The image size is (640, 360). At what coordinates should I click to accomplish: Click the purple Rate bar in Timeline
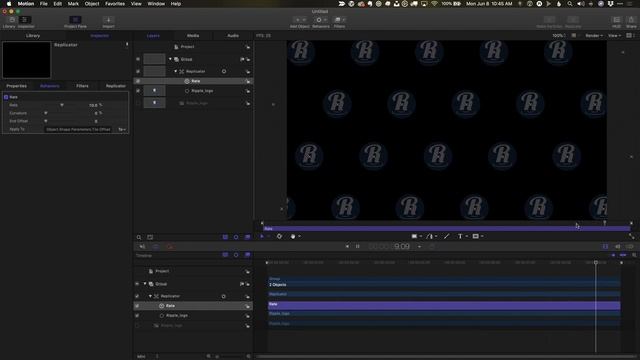[444, 305]
